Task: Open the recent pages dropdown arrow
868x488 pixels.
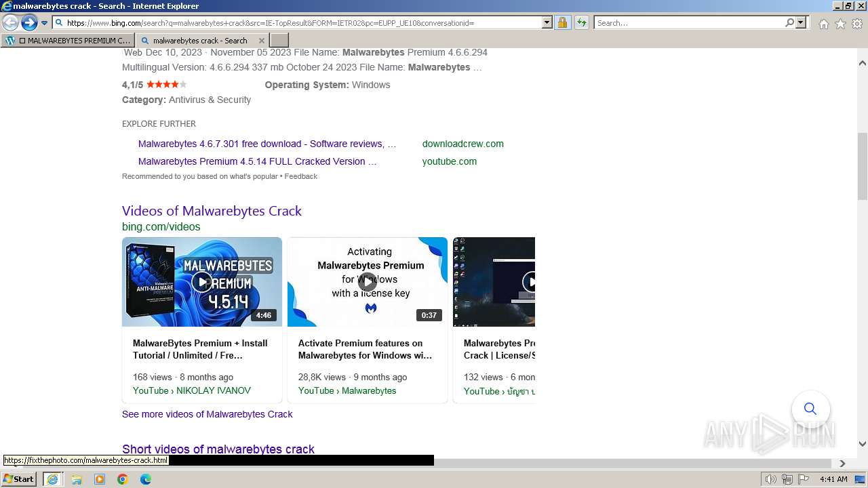Action: (44, 23)
